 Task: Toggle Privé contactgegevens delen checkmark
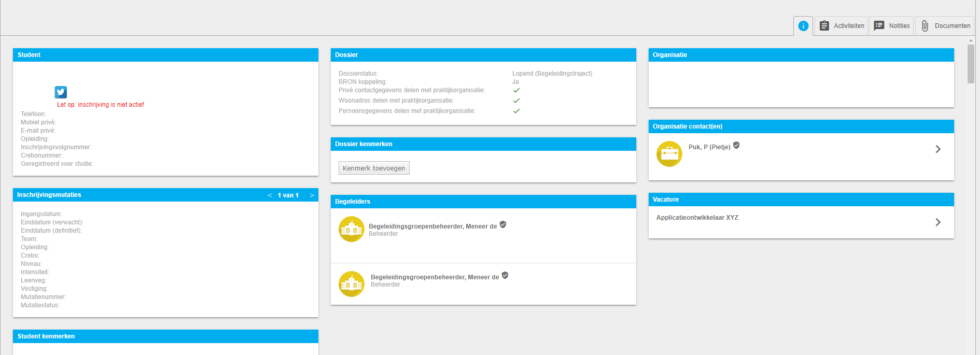(516, 90)
